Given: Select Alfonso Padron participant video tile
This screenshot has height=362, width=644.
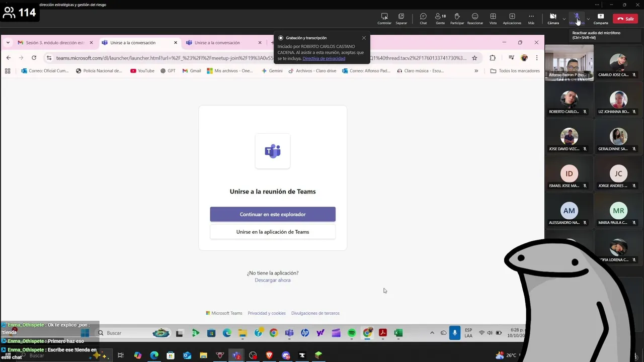Looking at the screenshot, I should 569,62.
